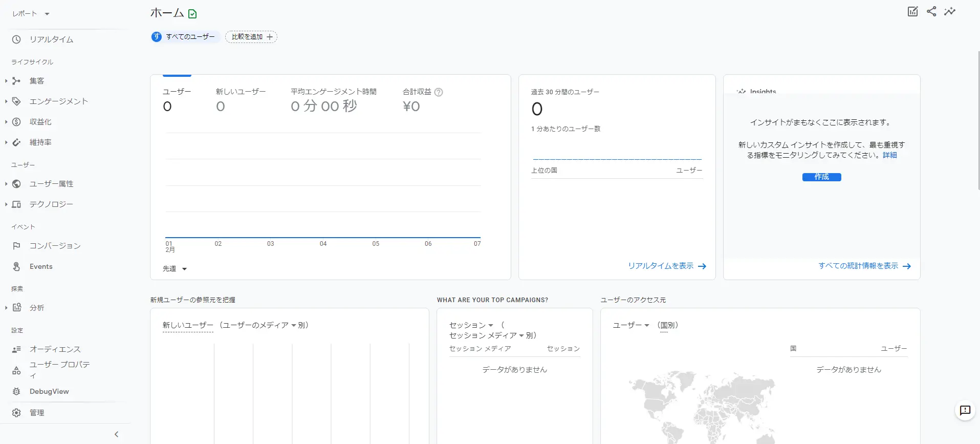Image resolution: width=980 pixels, height=444 pixels.
Task: Select the 平均エンゲージメント時間 metric tab
Action: (334, 100)
